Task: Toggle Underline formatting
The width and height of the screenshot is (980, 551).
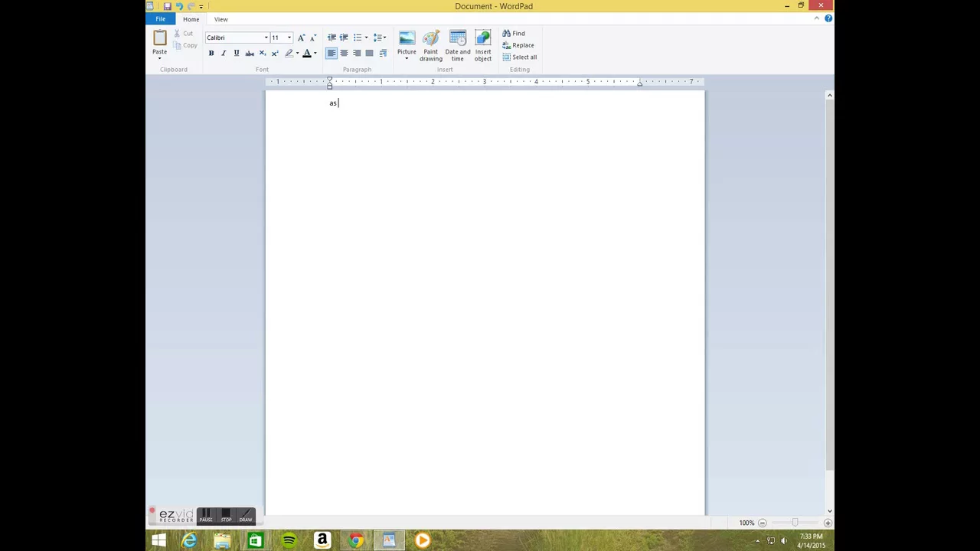Action: click(237, 53)
